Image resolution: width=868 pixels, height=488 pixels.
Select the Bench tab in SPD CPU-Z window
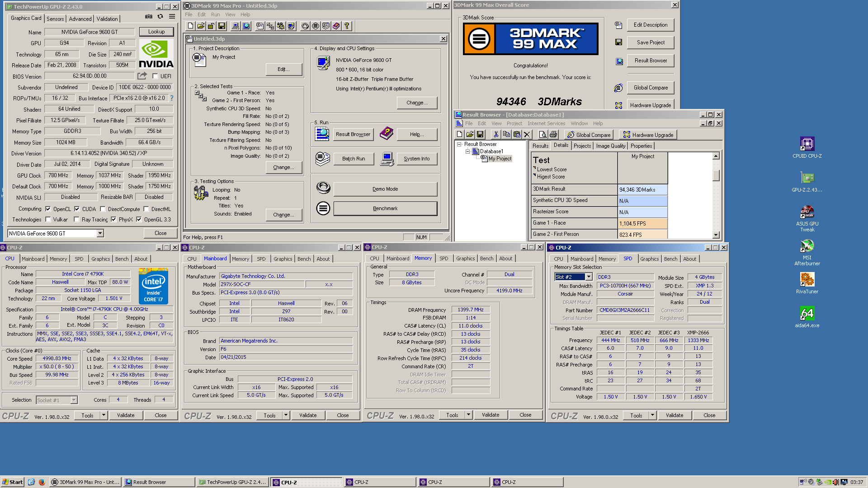pos(670,258)
